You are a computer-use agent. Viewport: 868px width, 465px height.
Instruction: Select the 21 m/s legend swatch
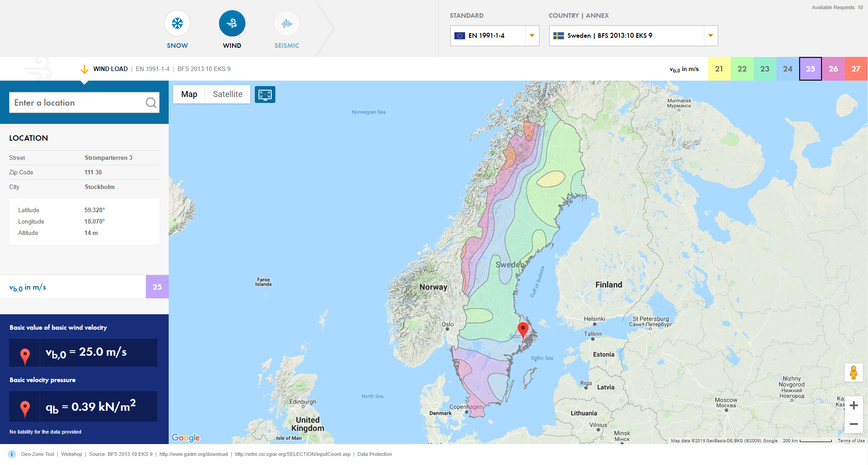click(x=719, y=69)
